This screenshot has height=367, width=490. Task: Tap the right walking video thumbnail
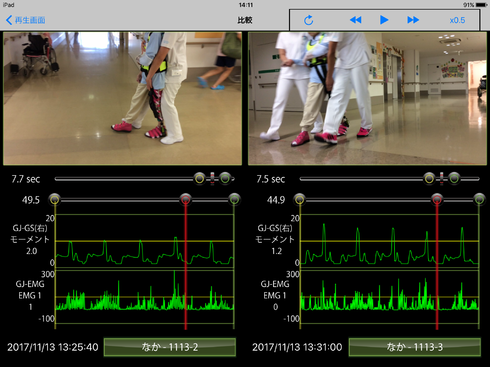coord(367,98)
